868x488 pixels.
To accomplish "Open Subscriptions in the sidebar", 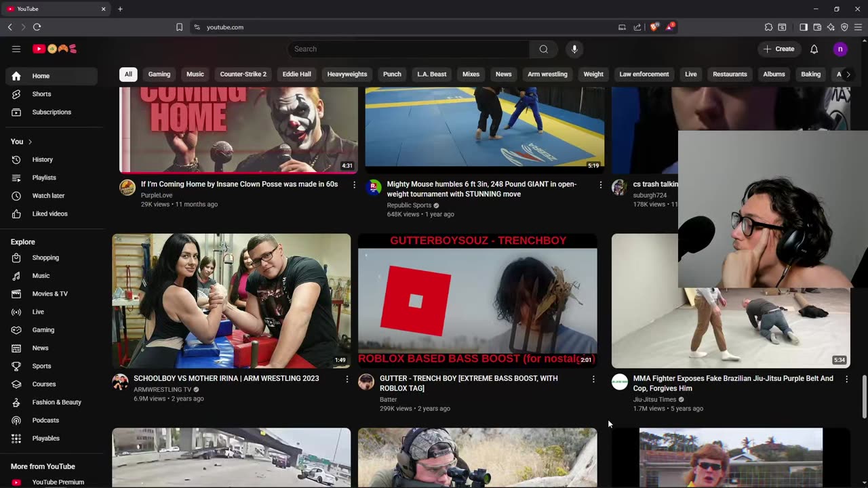I will click(52, 112).
